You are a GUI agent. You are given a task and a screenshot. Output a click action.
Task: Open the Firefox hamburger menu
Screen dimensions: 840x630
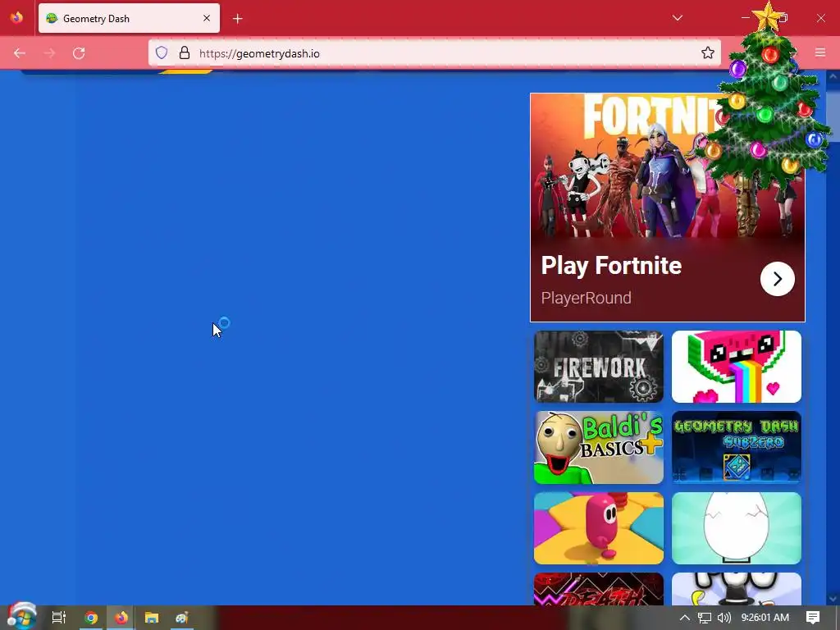pyautogui.click(x=820, y=52)
